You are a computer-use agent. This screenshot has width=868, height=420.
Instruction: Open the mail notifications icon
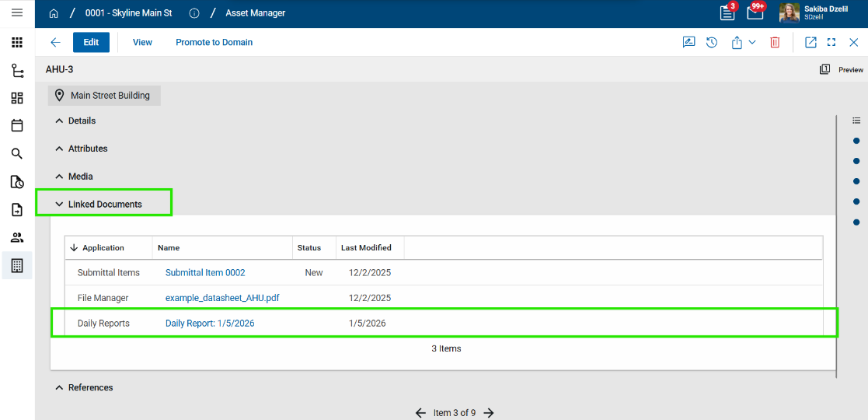point(755,13)
